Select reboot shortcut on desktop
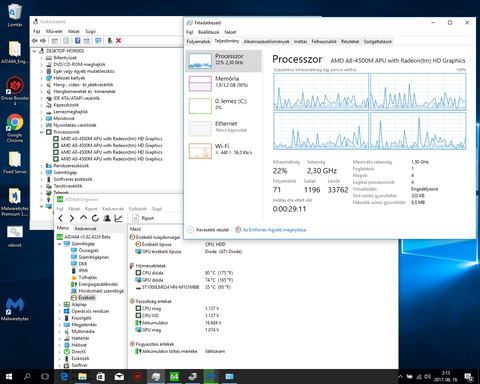The image size is (480, 384). [15, 236]
